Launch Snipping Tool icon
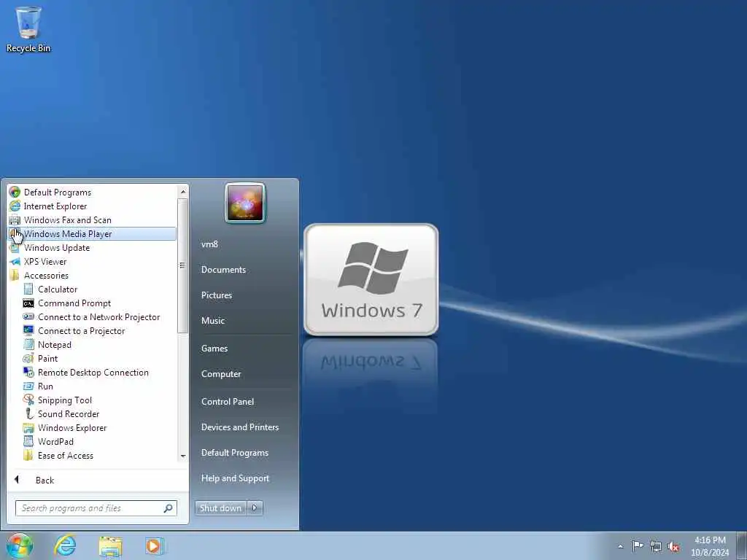747x560 pixels. (x=28, y=400)
